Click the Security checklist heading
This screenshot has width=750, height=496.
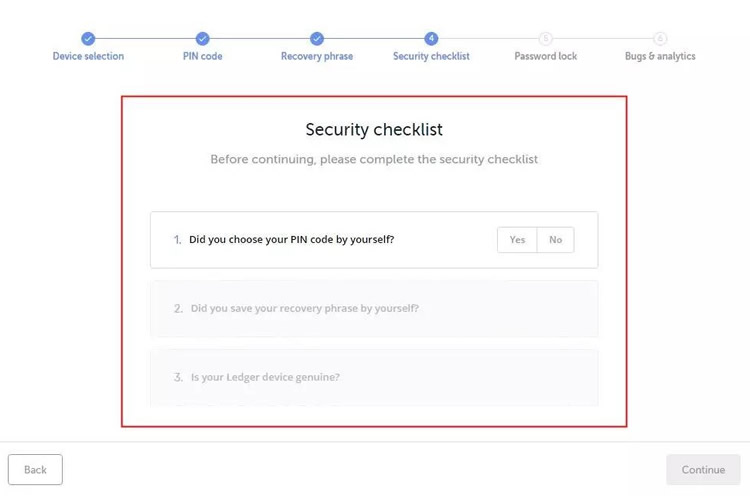pos(374,129)
